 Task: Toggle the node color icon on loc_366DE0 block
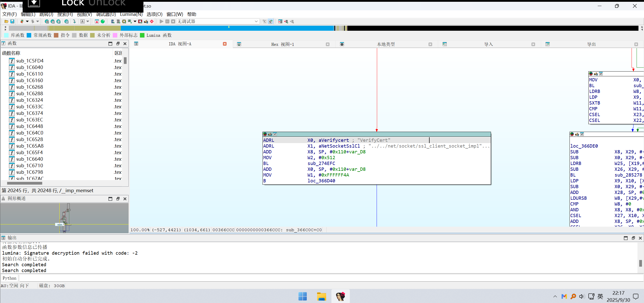click(x=572, y=134)
